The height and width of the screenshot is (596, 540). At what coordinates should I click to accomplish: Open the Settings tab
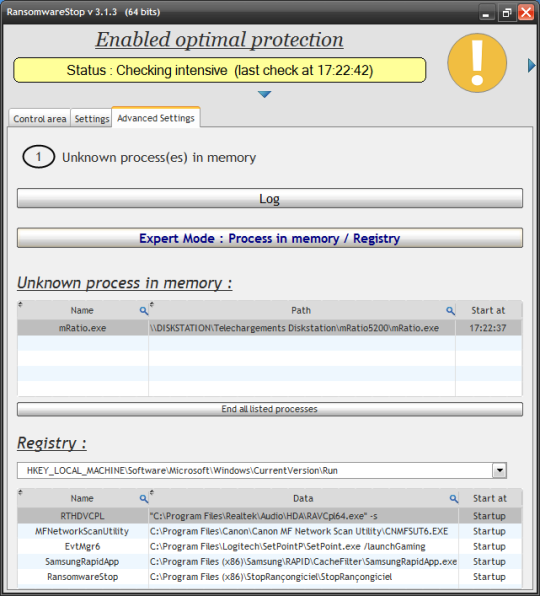(92, 119)
